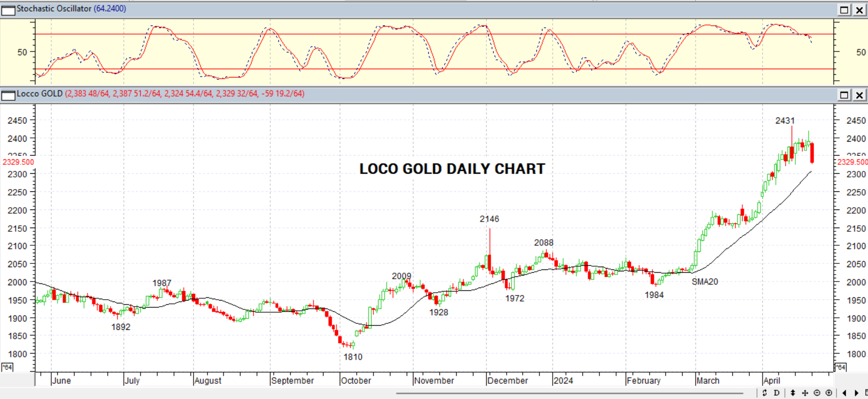Click the right-pointing chart navigation arrow
Screen dimensions: 868x399
(856, 393)
